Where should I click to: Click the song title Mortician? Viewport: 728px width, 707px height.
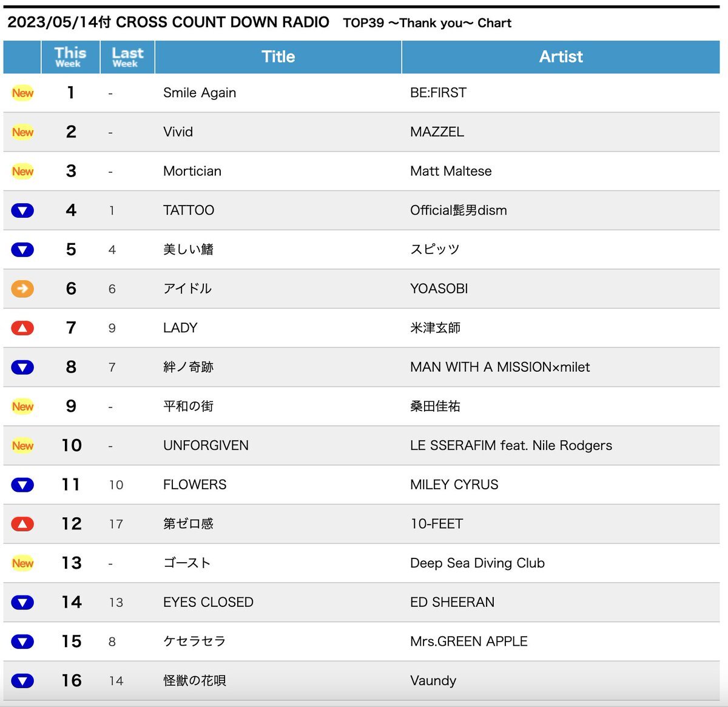(x=192, y=171)
